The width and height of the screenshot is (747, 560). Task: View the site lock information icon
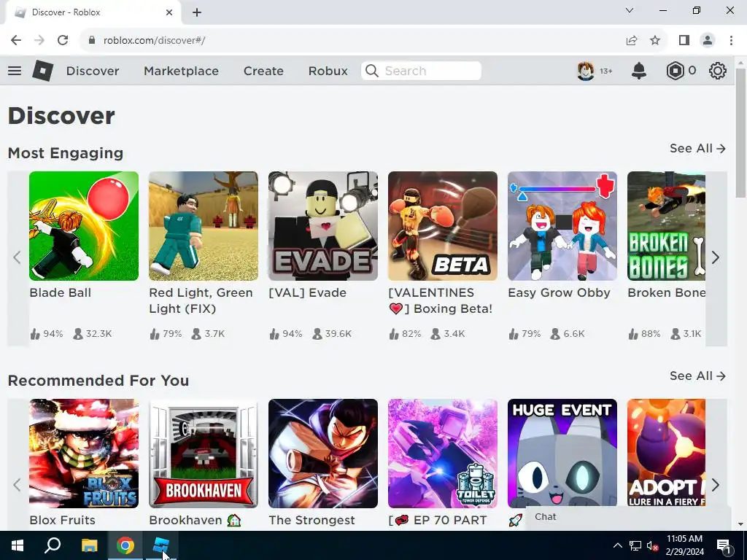coord(92,41)
